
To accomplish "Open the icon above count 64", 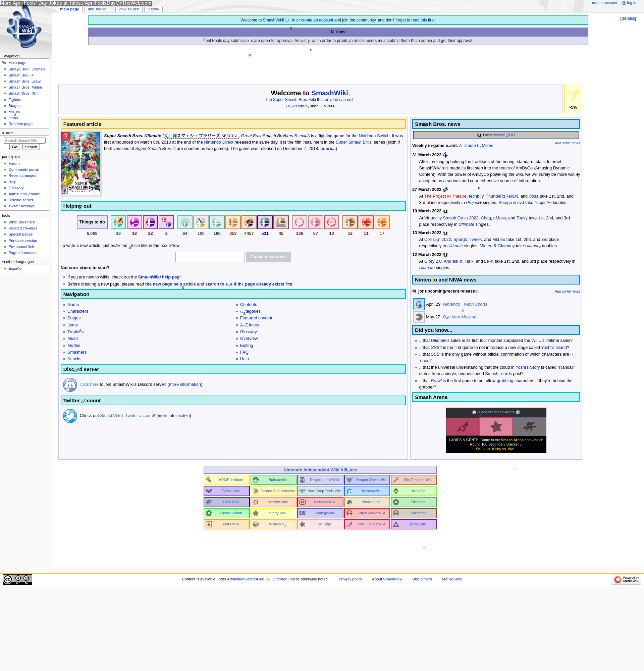I will coord(185,222).
